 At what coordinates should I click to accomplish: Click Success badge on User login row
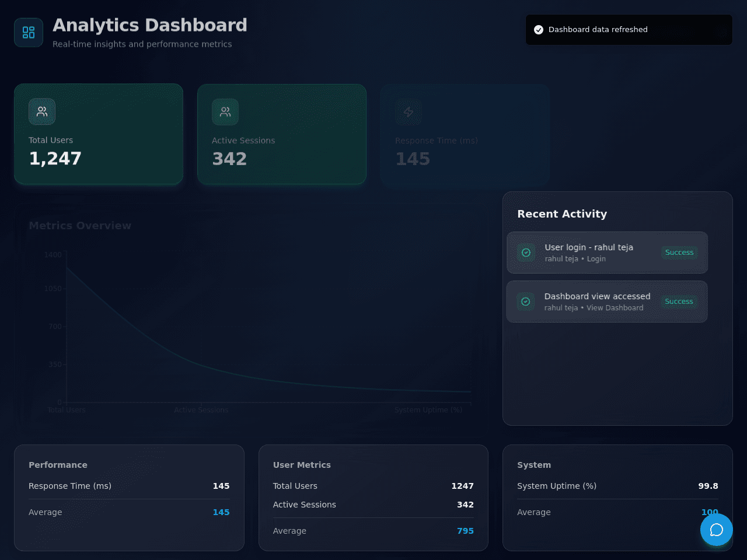pos(679,253)
